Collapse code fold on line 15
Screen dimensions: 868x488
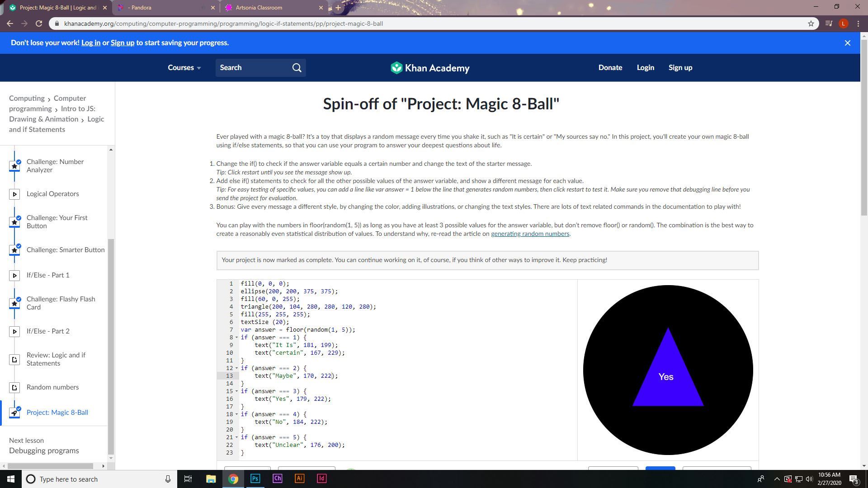(x=236, y=391)
